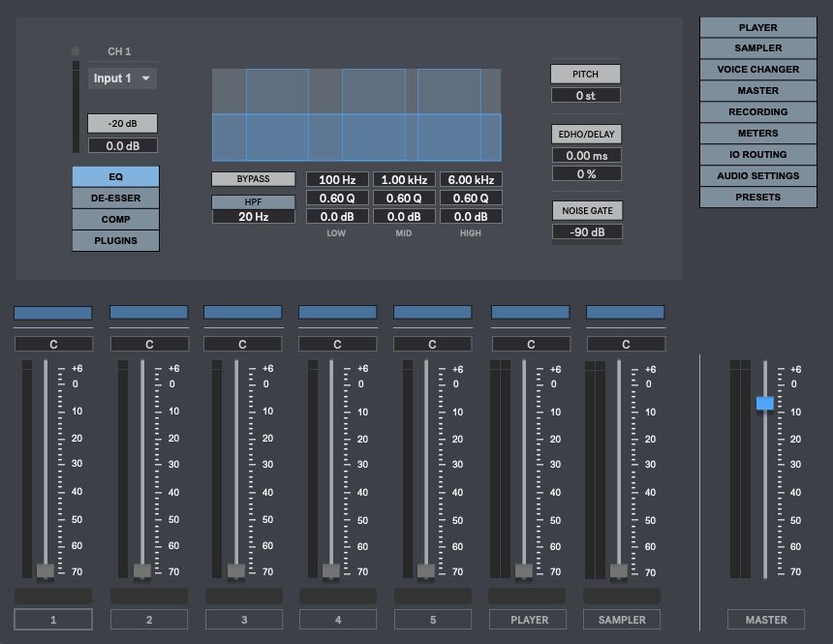Screen dimensions: 833x644
Task: Click the NOISE GATE button
Action: 586,210
